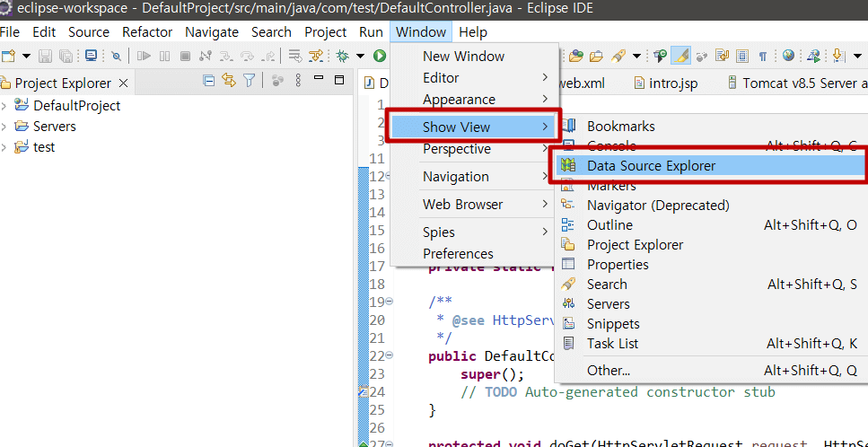Click the Toggle Breadcrumb icon
Screen dimensions: 868x447
point(660,56)
